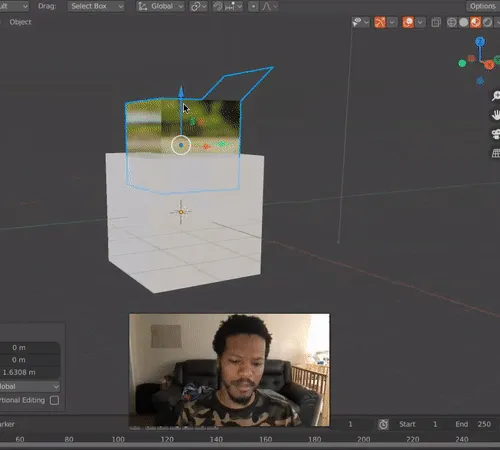Enable snapping with the magnet icon
Screen dimensions: 500x450
click(x=218, y=6)
